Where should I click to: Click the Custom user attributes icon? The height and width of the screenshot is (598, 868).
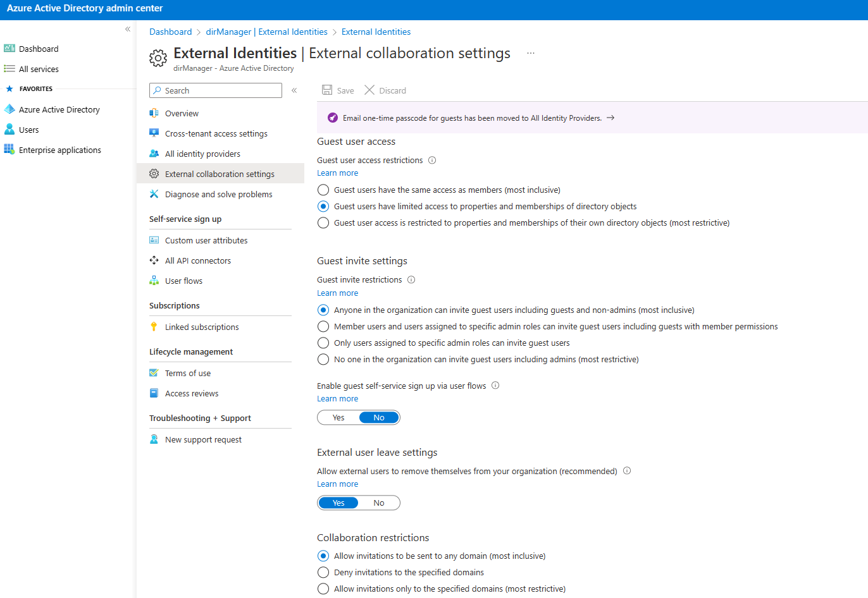point(154,240)
